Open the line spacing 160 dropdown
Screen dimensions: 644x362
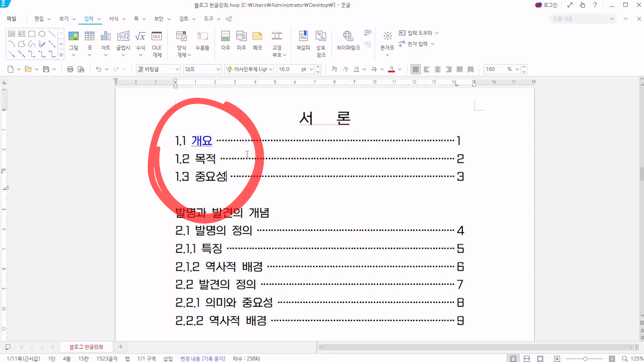517,69
